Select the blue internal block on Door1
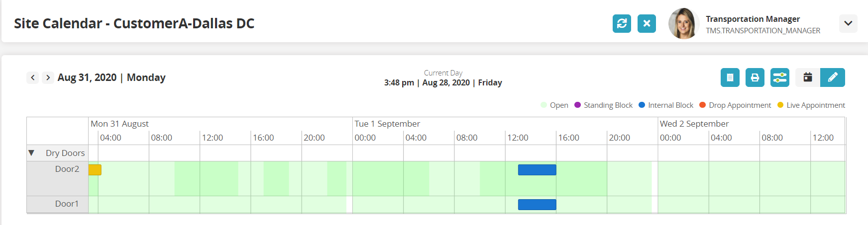This screenshot has width=868, height=225. (x=537, y=205)
